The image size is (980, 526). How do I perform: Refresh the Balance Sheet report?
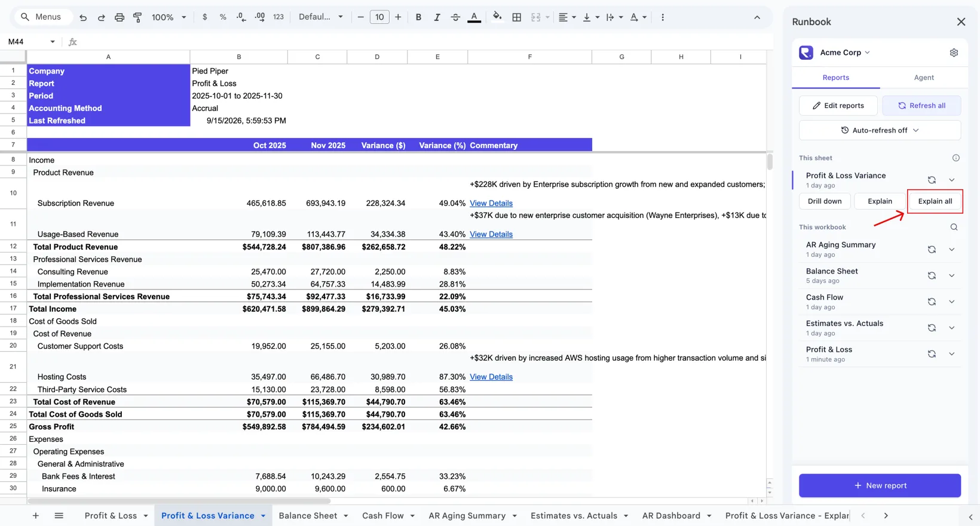point(932,276)
